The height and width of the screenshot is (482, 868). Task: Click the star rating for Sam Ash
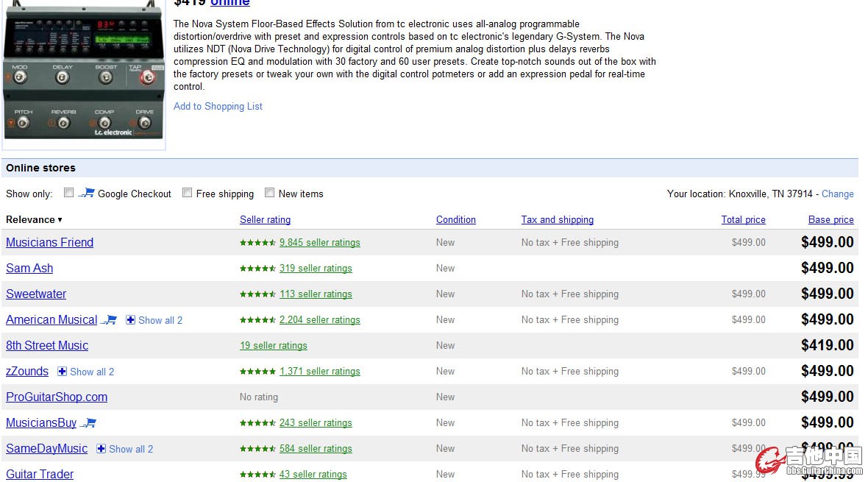[257, 268]
